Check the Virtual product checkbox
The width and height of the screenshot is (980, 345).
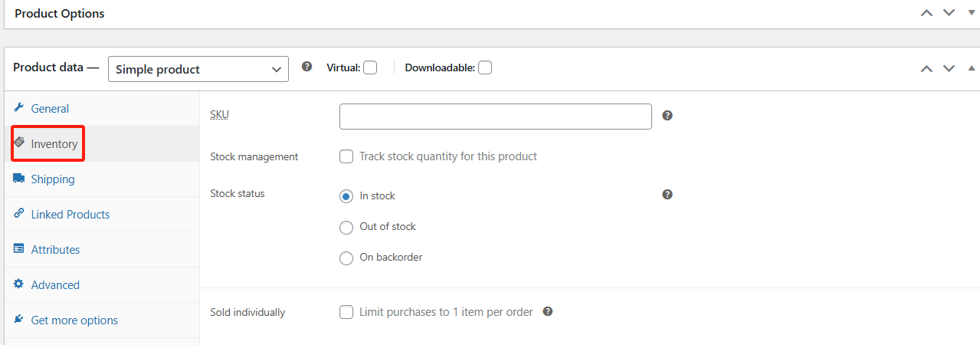[x=370, y=67]
